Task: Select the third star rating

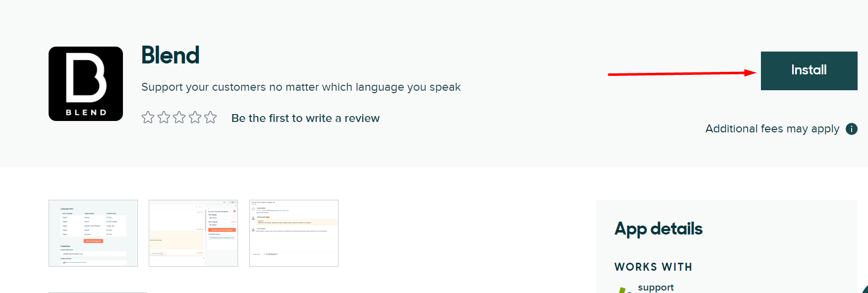Action: tap(179, 117)
